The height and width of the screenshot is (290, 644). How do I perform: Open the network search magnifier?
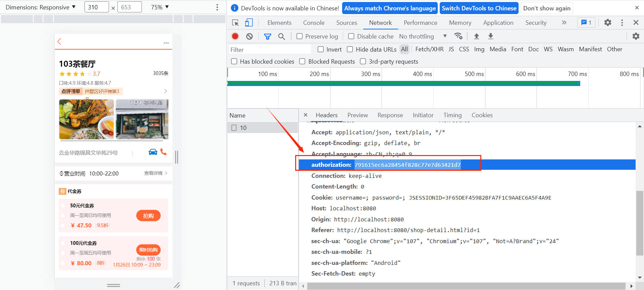[281, 36]
